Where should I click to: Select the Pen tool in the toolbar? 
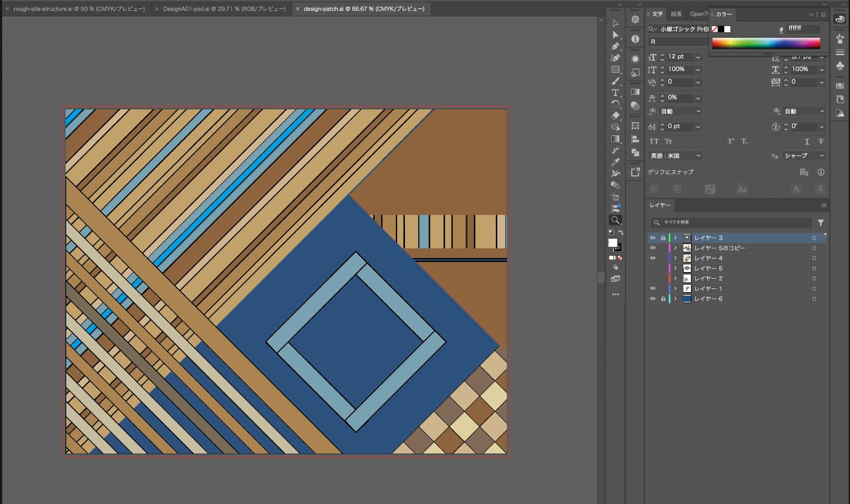[615, 46]
